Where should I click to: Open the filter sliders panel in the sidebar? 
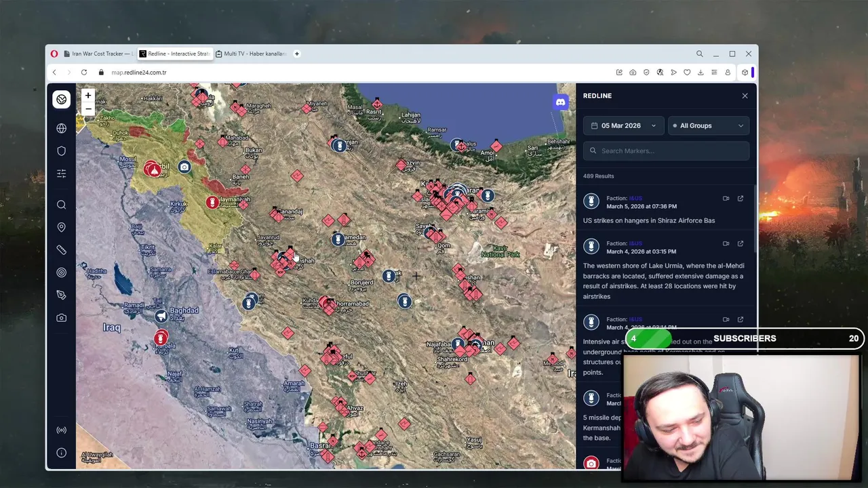(x=61, y=174)
